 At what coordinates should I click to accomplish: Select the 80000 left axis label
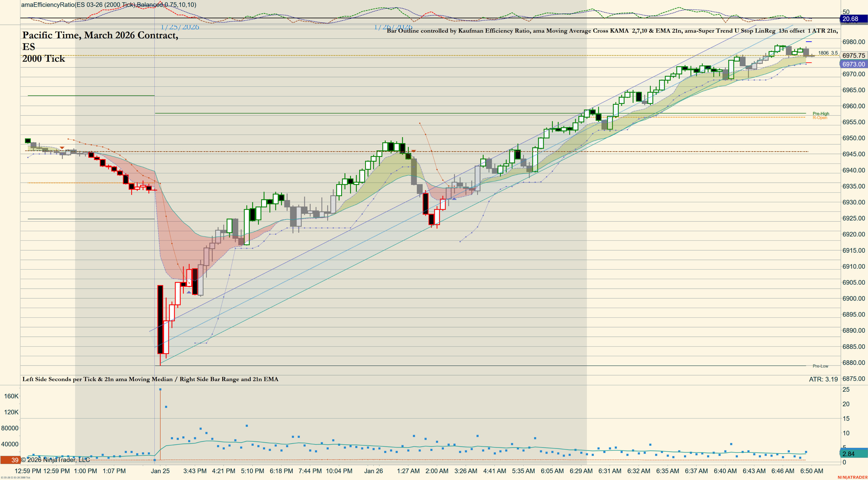(10, 428)
